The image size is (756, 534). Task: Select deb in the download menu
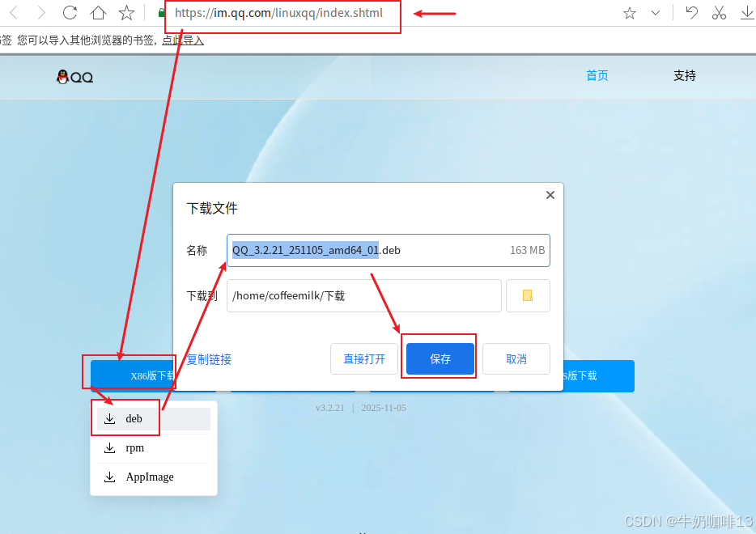pyautogui.click(x=153, y=419)
